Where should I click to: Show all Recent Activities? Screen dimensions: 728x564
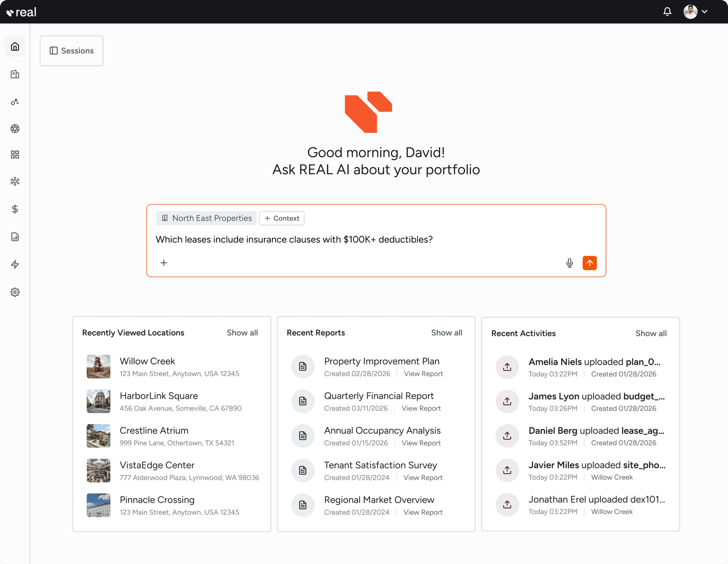coord(651,334)
